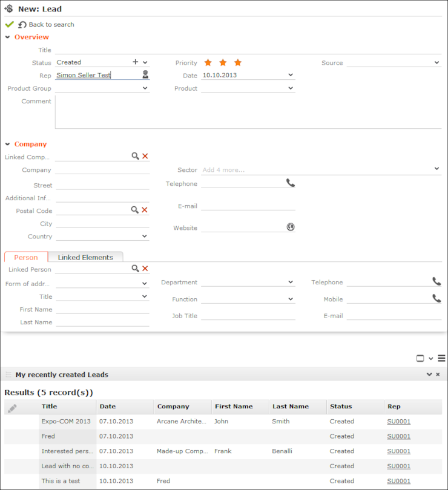Click the Comment text area
Image resolution: width=448 pixels, height=490 pixels.
(x=248, y=112)
